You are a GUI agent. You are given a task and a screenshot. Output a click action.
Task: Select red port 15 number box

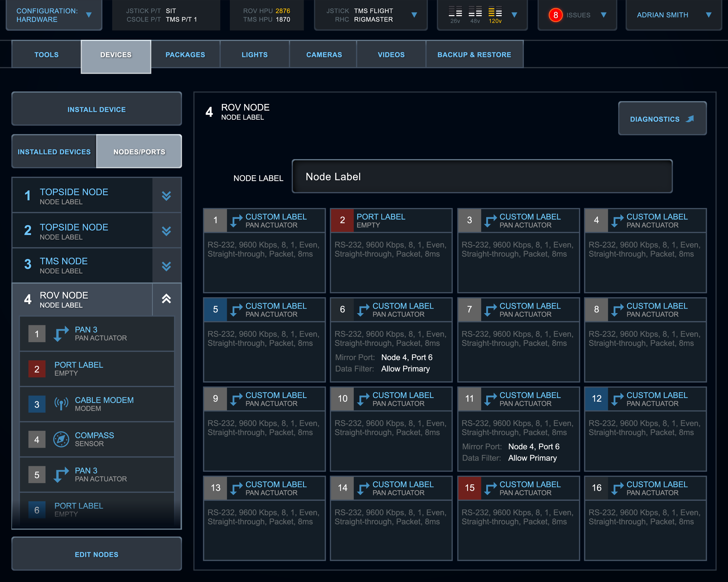coord(469,488)
